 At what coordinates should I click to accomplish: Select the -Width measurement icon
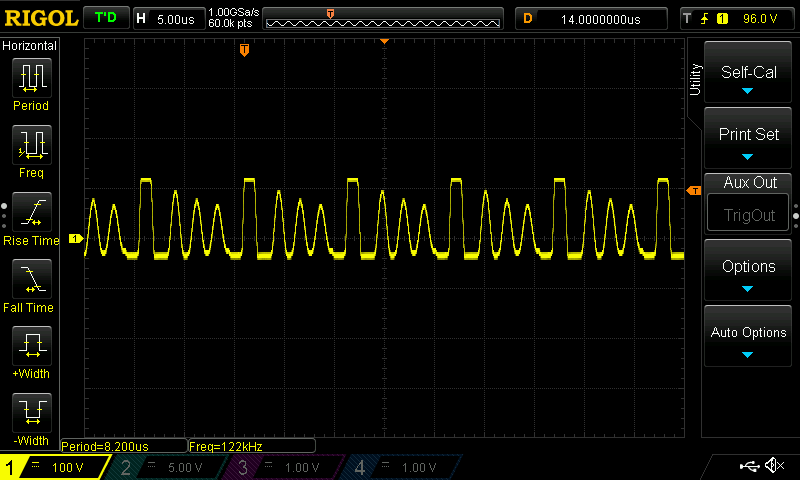pos(32,412)
